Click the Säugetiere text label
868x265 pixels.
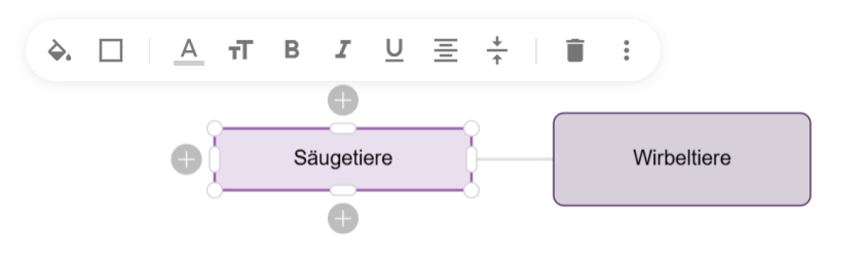[343, 158]
